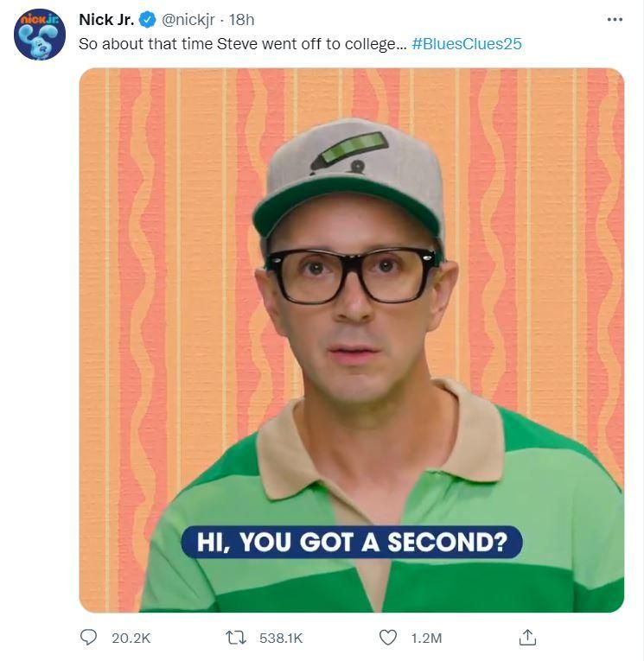The width and height of the screenshot is (644, 661).
Task: Click the reply speech bubble icon
Action: [x=89, y=638]
